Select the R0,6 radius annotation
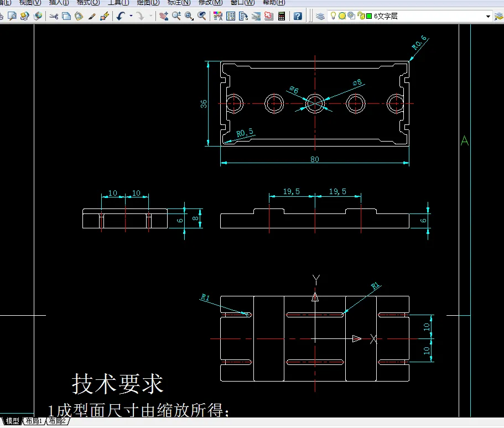The width and height of the screenshot is (504, 428). pyautogui.click(x=419, y=43)
